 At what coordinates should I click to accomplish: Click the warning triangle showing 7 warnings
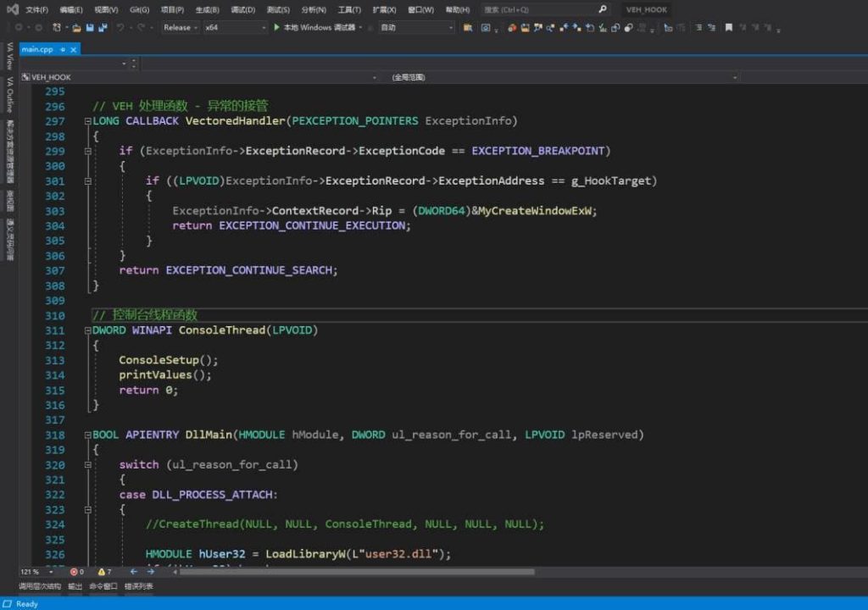point(103,572)
